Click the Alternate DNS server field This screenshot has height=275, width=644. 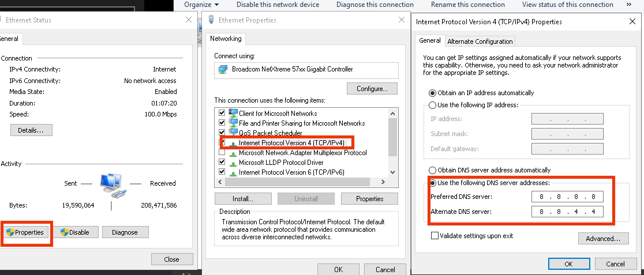(567, 212)
